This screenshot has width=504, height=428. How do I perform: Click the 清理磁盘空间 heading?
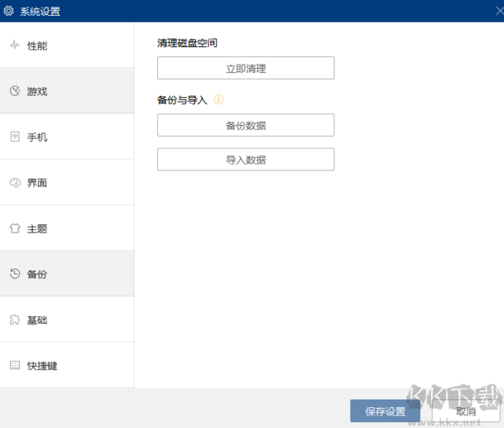click(x=187, y=43)
